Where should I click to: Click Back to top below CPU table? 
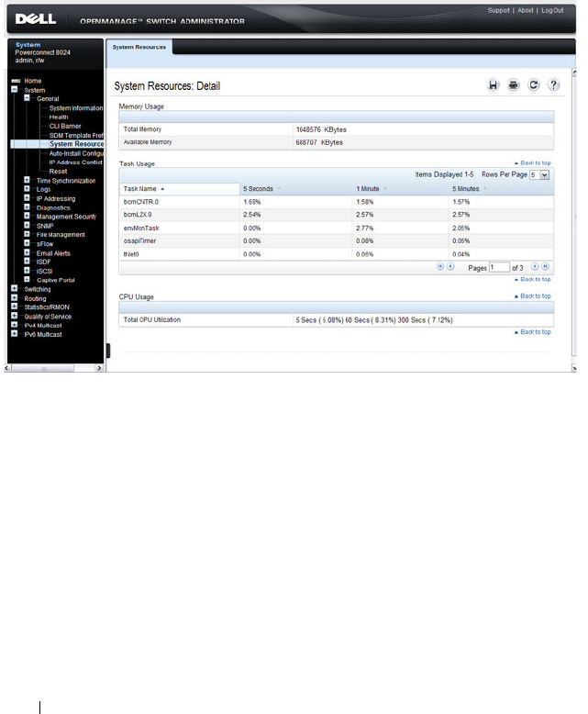(x=532, y=332)
